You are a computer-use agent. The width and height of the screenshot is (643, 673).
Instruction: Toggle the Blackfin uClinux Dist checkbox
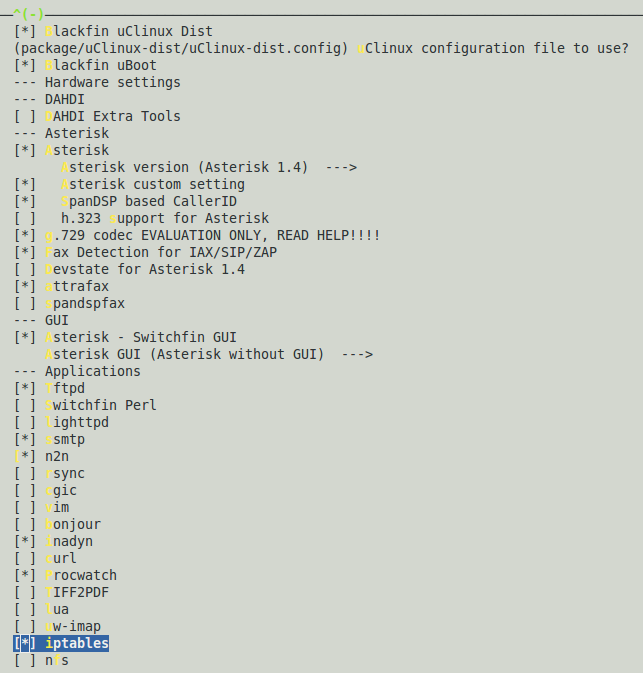[25, 31]
